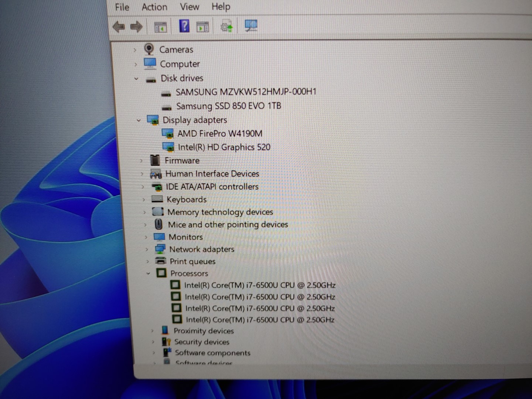Viewport: 532px width, 399px height.
Task: Click the blue Help question mark icon
Action: [184, 26]
